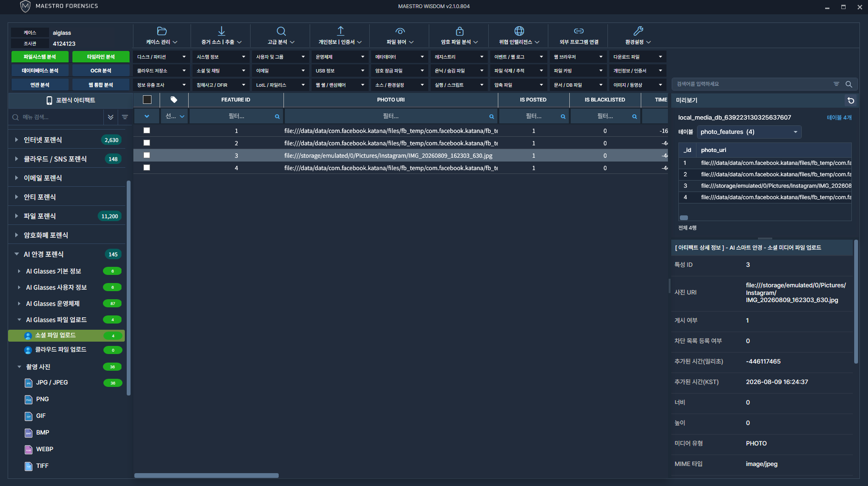Expand AI Glasses 기본 정보 node
This screenshot has width=868, height=486.
click(19, 272)
